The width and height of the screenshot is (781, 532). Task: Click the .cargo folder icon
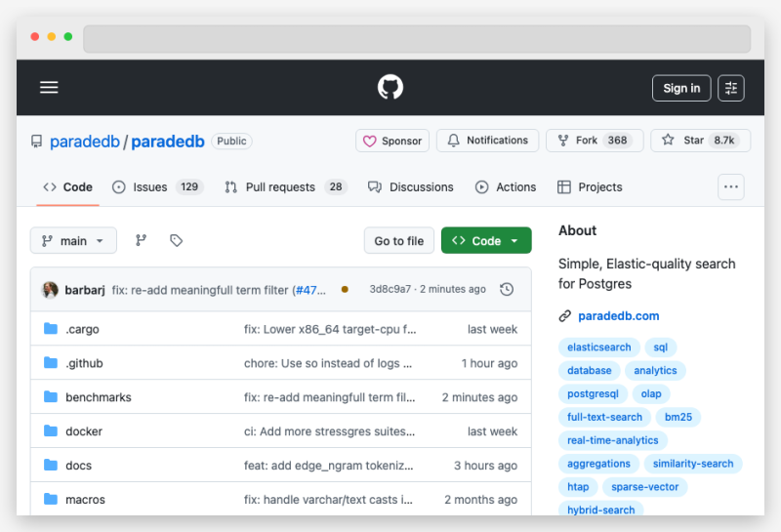(x=51, y=329)
